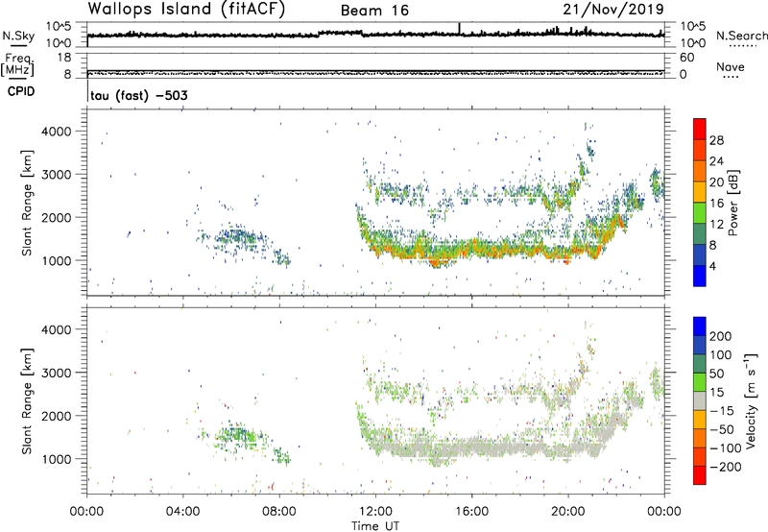Screen dimensions: 768x532
Task: Click the "Slant Range [km]" label of the velocity panel
Action: pyautogui.click(x=27, y=401)
